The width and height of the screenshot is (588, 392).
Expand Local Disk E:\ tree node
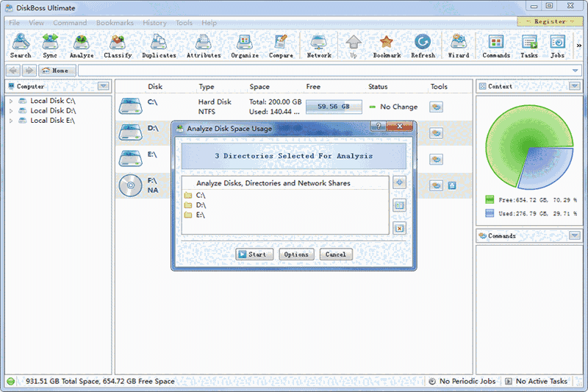tap(11, 121)
